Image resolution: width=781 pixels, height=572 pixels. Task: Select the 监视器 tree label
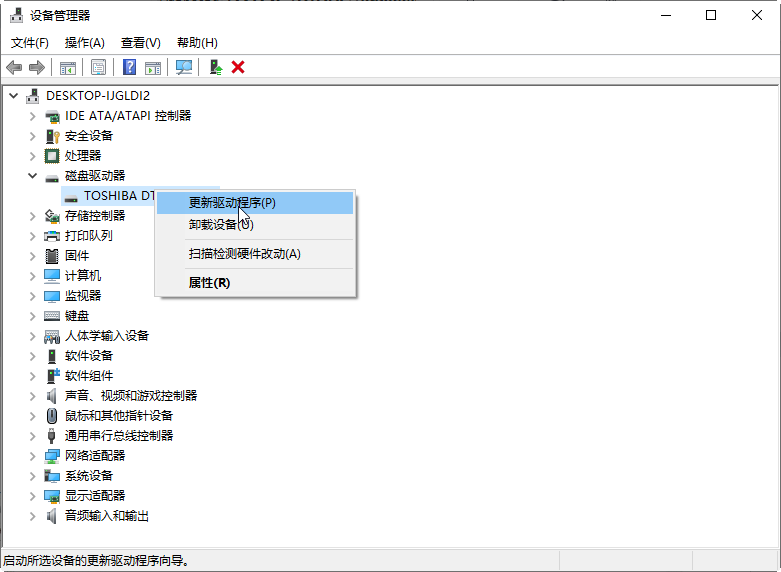pos(83,296)
